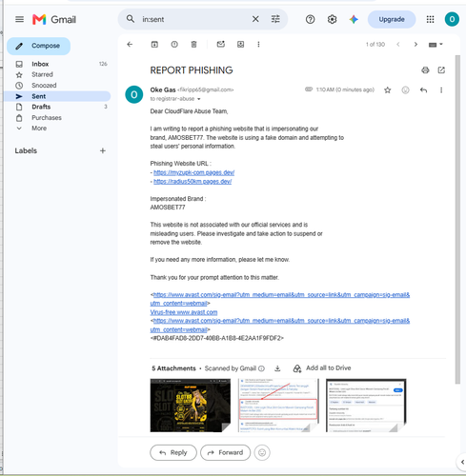The width and height of the screenshot is (466, 476).
Task: Click the search magnifier icon
Action: tap(131, 19)
